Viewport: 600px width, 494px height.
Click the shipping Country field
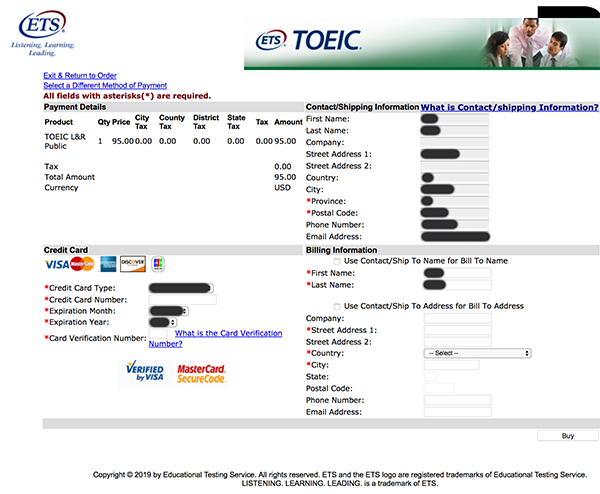point(455,178)
